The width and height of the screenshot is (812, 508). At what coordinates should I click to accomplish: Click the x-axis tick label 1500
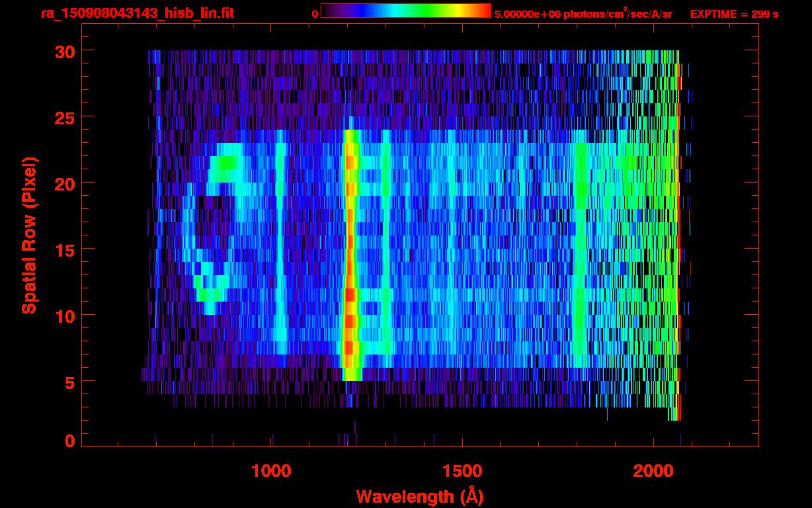[x=462, y=471]
